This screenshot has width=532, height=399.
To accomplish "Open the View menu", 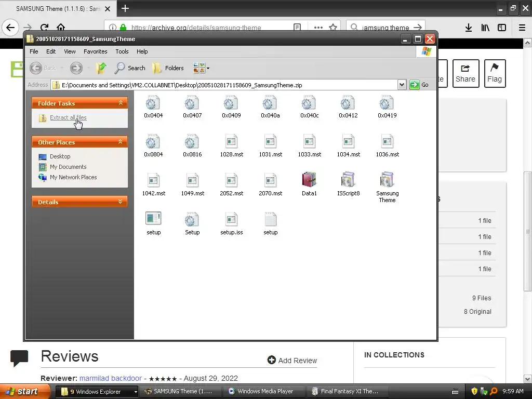I will [x=70, y=51].
